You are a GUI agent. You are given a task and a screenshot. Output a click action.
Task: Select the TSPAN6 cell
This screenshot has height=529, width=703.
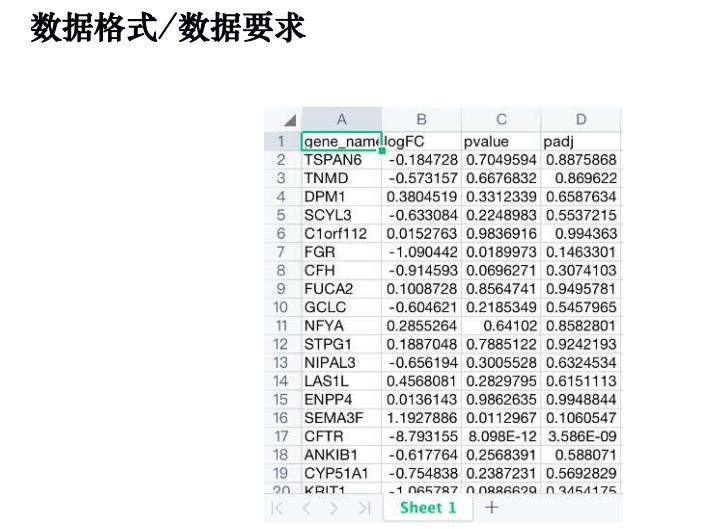click(342, 160)
